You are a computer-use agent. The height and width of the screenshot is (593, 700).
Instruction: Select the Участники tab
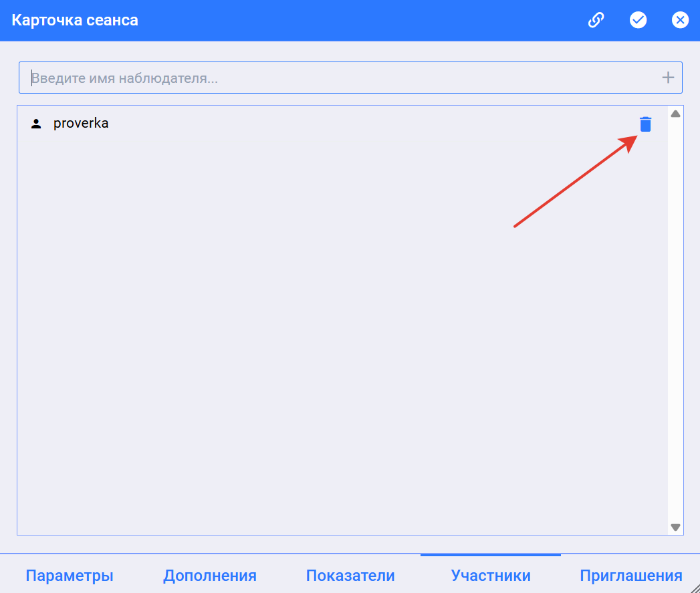(x=491, y=576)
